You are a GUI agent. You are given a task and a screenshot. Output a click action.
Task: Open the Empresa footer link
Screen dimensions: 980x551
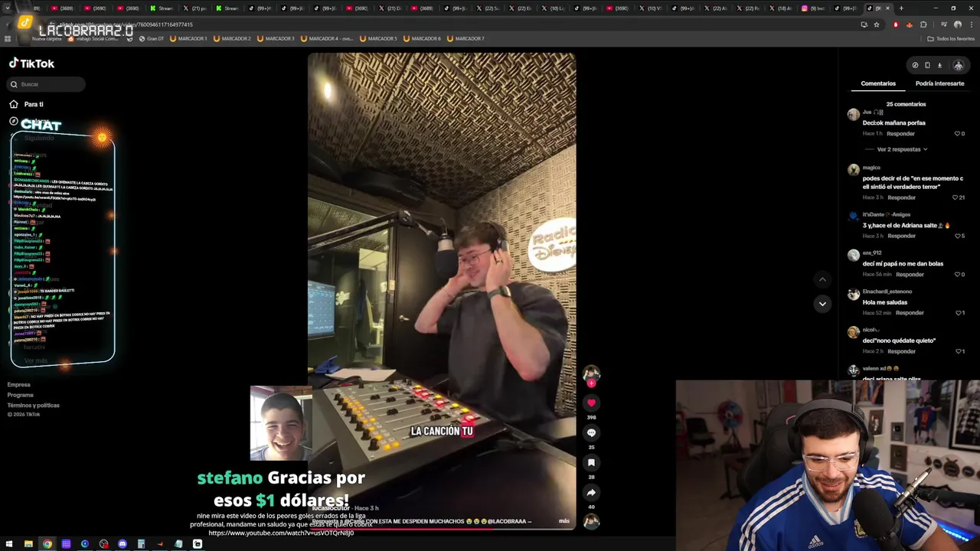19,385
